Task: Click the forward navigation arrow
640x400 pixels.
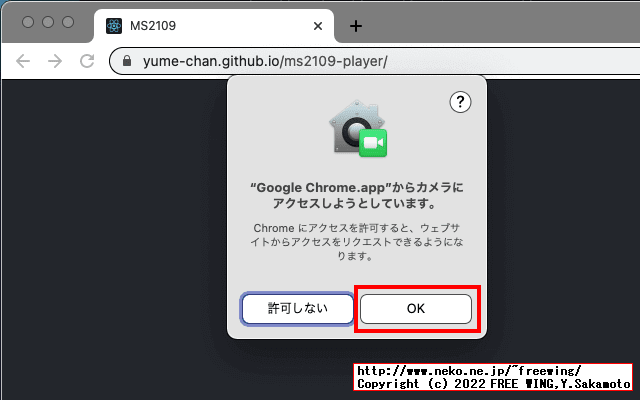Action: click(55, 61)
